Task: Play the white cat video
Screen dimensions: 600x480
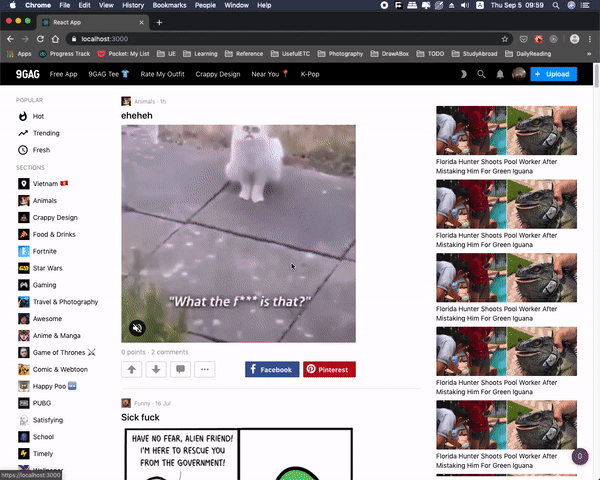Action: coord(238,233)
